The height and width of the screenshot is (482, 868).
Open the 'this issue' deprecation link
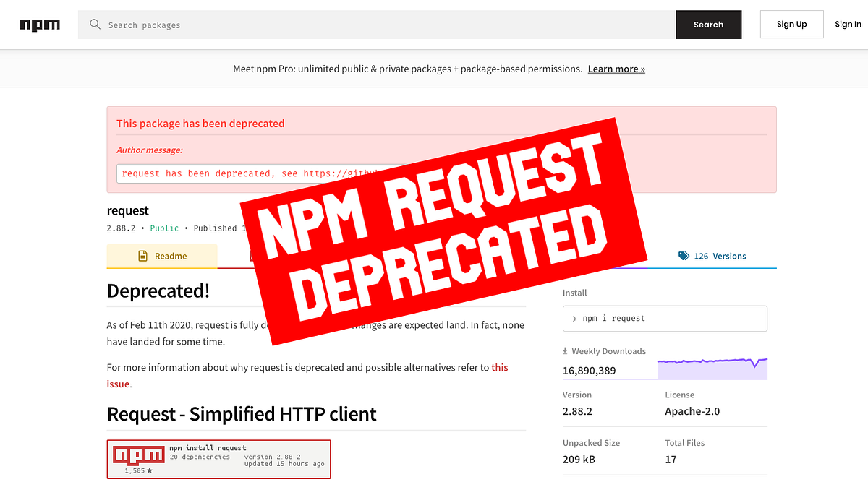(x=500, y=367)
